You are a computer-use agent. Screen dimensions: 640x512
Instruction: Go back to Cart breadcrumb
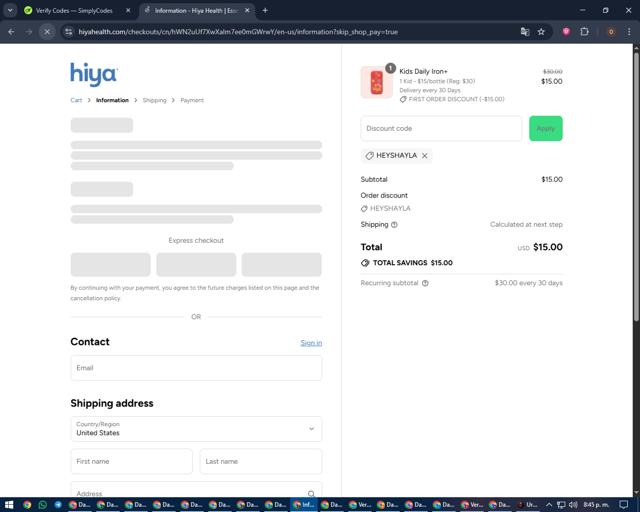tap(76, 100)
